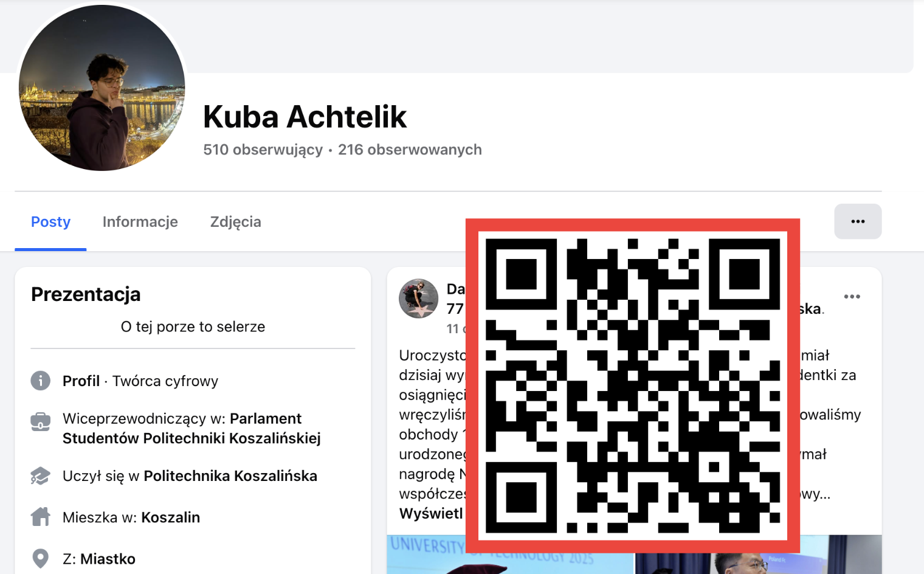This screenshot has height=574, width=924.
Task: Open the post options three-dots menu
Action: point(852,297)
